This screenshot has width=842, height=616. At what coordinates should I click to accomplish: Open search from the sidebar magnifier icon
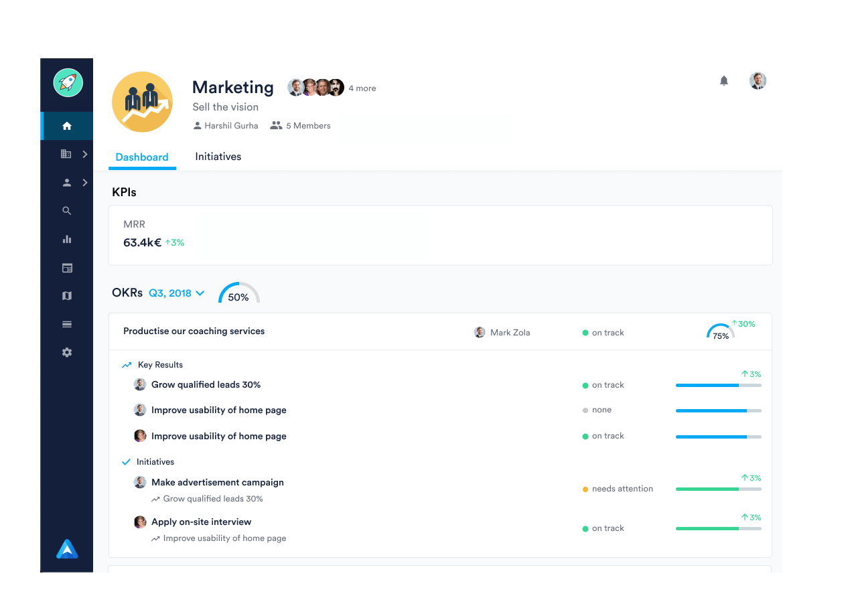pyautogui.click(x=66, y=210)
